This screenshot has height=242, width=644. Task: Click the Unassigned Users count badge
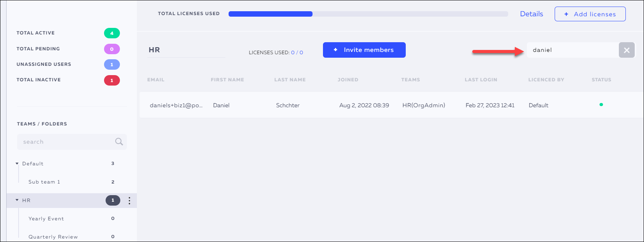coord(112,65)
